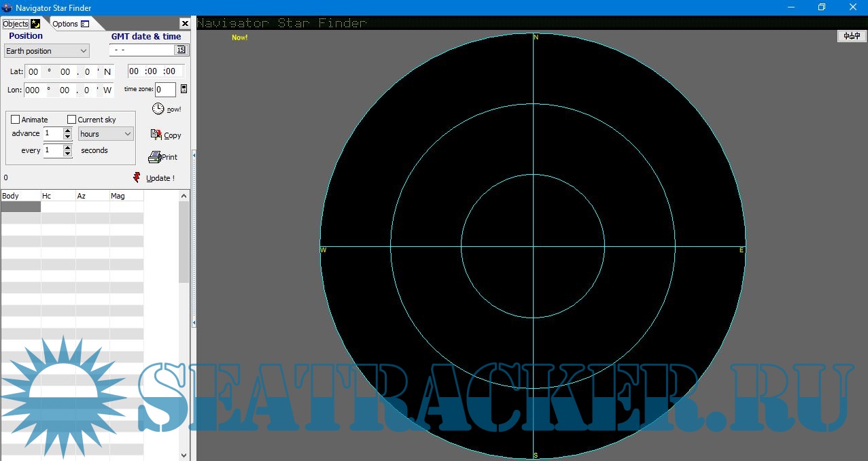Tick the Current sky checkbox

pos(71,120)
